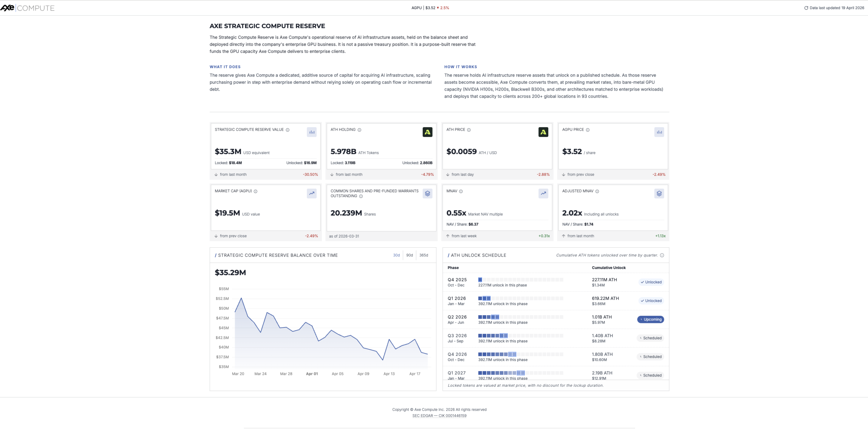Click the Axe Compute logo in the header
Screen dimensions: 868x439
coord(27,8)
